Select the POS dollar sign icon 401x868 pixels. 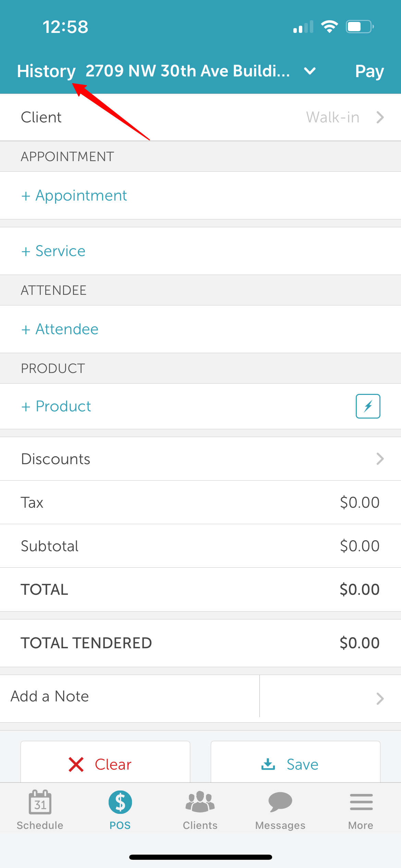[120, 802]
